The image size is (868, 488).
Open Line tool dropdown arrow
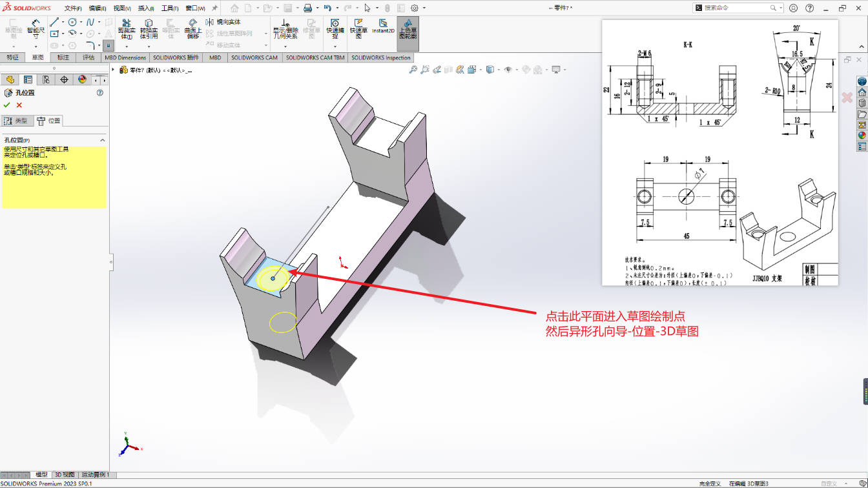point(63,22)
